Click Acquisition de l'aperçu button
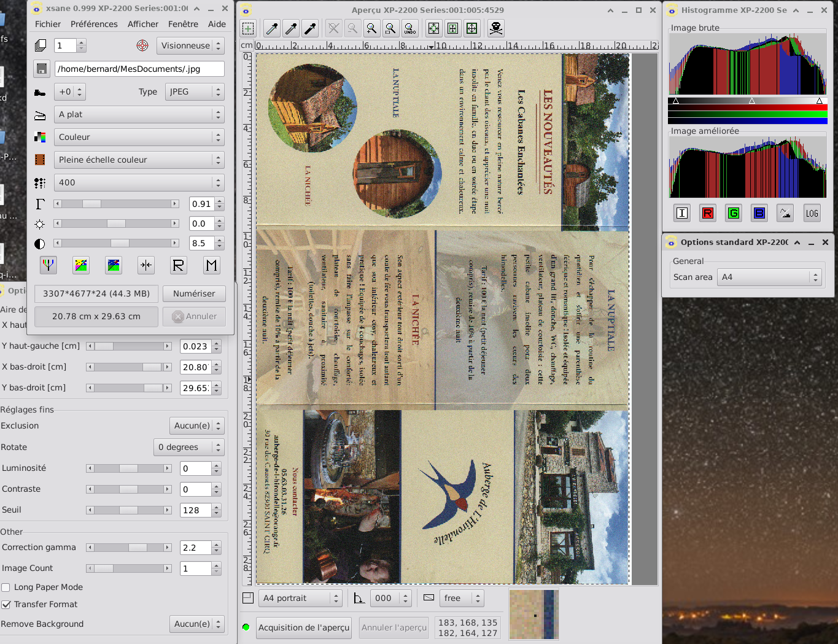838x644 pixels. pyautogui.click(x=303, y=627)
